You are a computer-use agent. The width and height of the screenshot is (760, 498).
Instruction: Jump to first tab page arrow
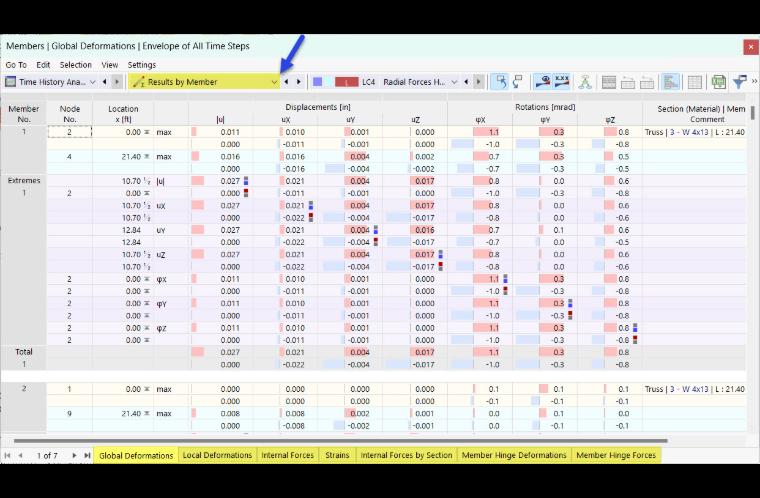click(x=7, y=455)
